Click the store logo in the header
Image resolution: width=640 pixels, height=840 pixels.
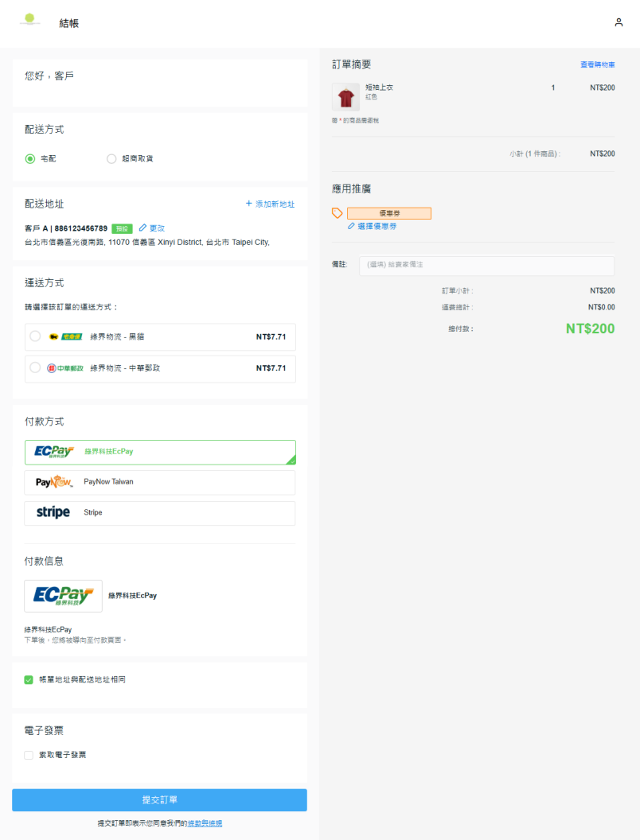pyautogui.click(x=30, y=20)
